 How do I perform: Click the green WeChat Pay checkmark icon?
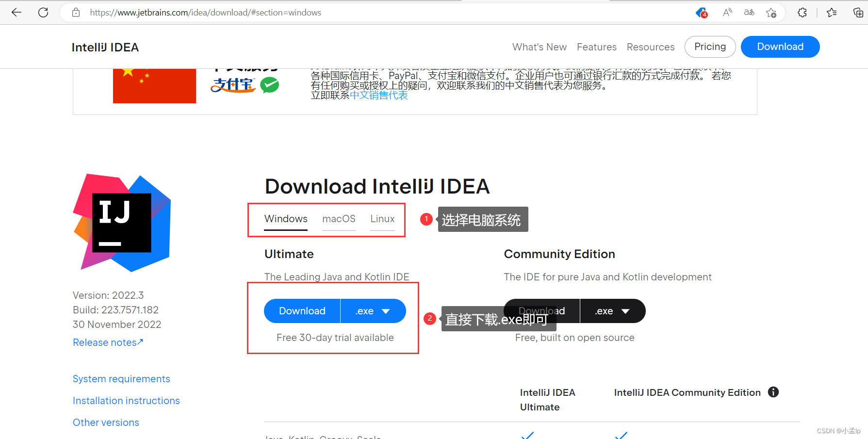point(270,85)
